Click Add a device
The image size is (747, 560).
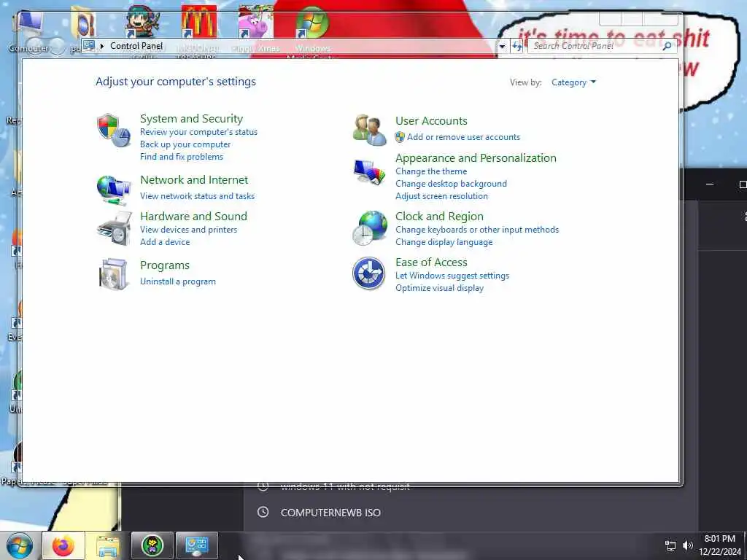165,242
